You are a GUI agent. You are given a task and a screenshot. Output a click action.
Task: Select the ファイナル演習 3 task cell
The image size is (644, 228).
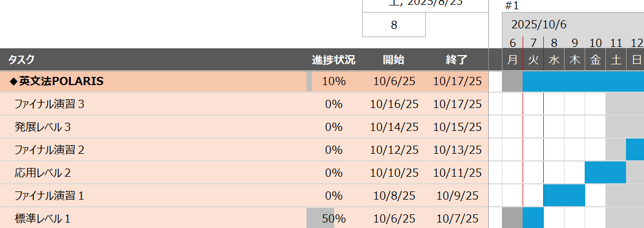[50, 104]
